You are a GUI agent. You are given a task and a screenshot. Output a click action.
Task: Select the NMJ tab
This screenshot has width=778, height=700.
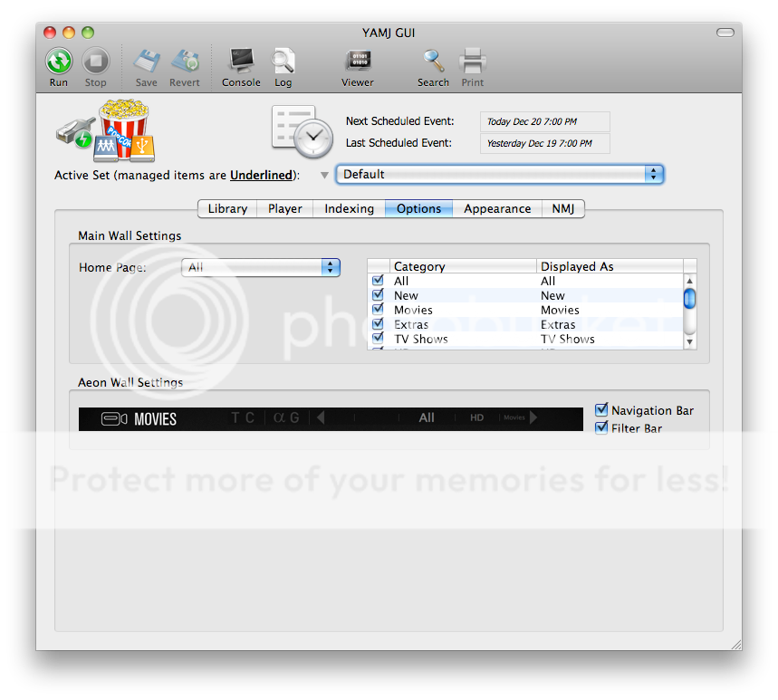click(x=563, y=208)
